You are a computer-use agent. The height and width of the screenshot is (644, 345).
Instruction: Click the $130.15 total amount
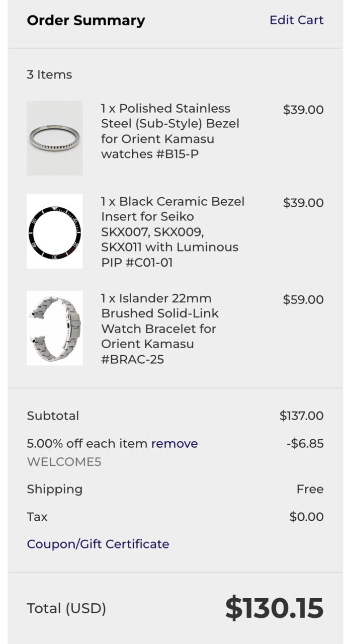click(x=274, y=608)
